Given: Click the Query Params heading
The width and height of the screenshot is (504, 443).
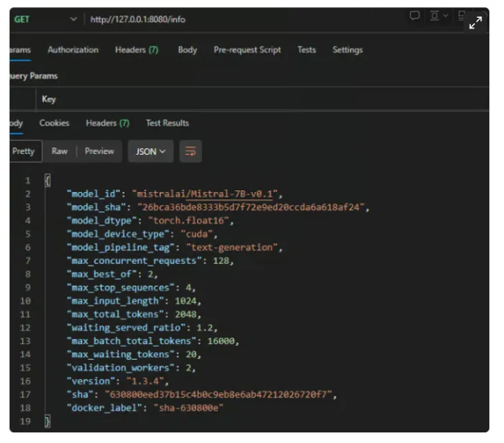Looking at the screenshot, I should point(33,76).
